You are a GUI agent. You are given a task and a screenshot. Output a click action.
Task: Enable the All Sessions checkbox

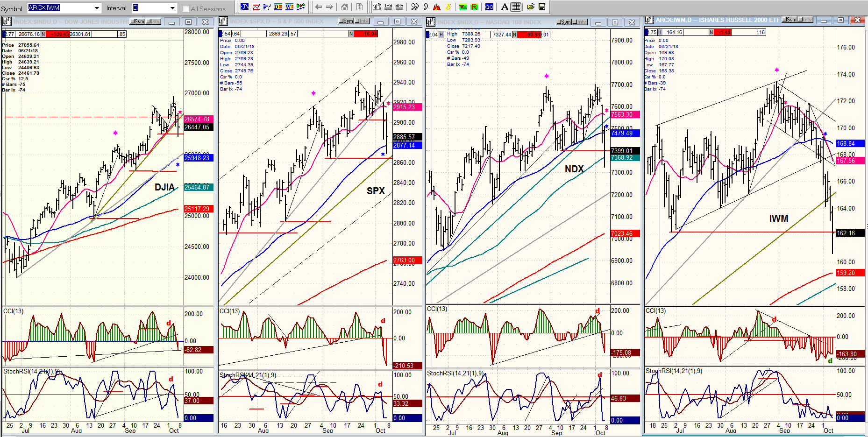click(x=186, y=8)
